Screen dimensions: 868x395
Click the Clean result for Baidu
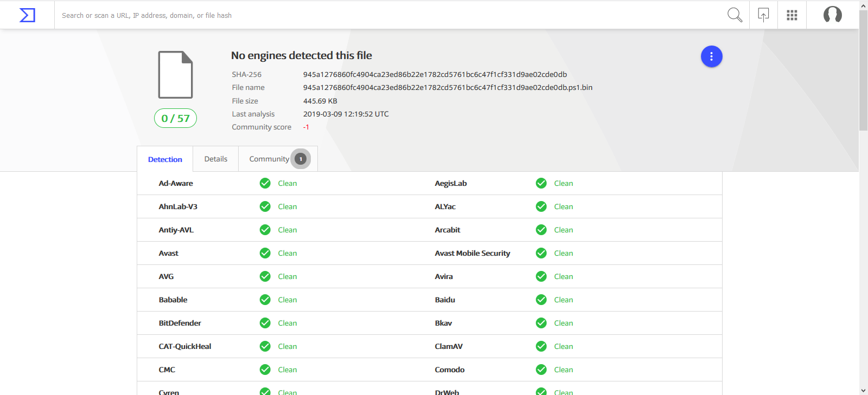pyautogui.click(x=564, y=300)
